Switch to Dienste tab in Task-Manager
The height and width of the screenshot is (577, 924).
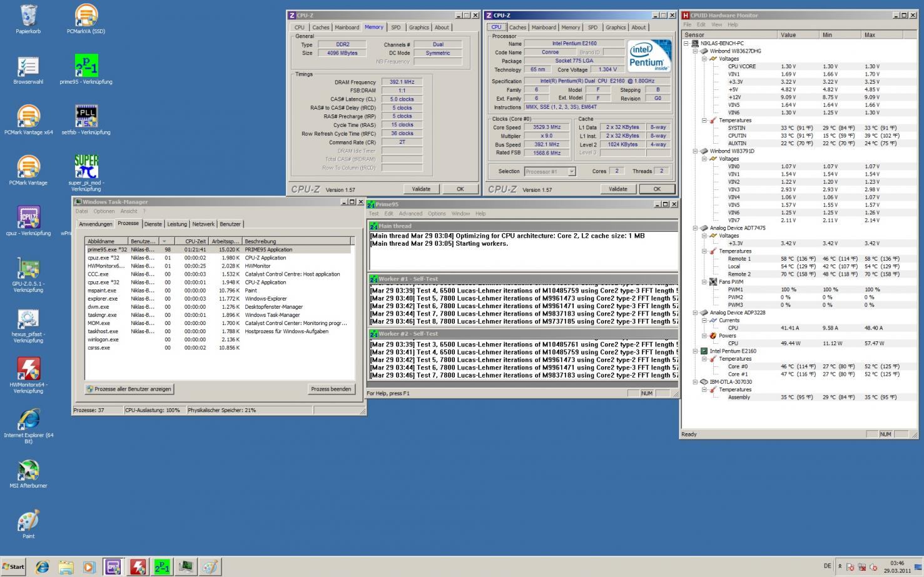[x=153, y=224]
